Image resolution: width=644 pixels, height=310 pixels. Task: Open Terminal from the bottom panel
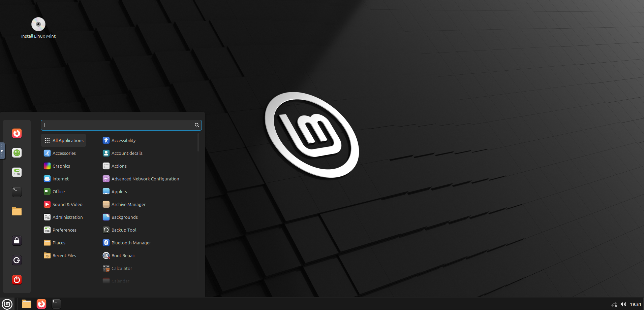pos(56,304)
